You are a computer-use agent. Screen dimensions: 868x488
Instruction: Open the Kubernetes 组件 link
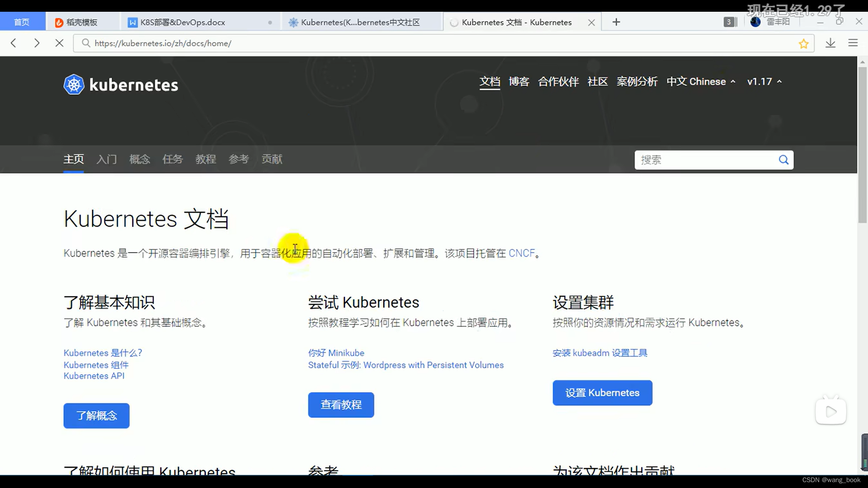coord(96,365)
